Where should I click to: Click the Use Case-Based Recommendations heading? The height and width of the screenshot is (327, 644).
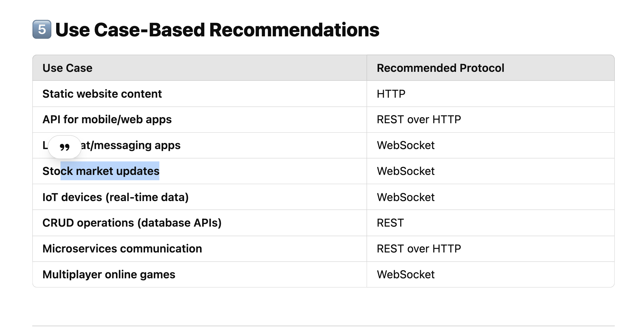[217, 30]
